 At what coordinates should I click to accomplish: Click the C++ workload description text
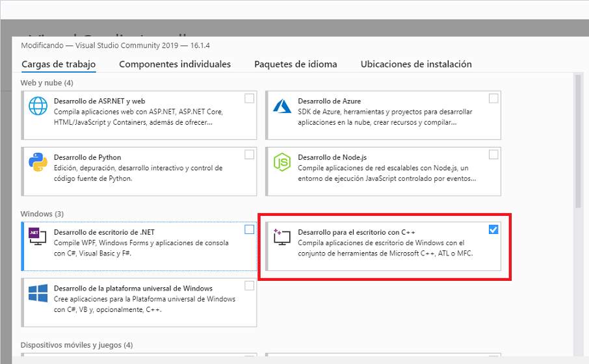386,248
